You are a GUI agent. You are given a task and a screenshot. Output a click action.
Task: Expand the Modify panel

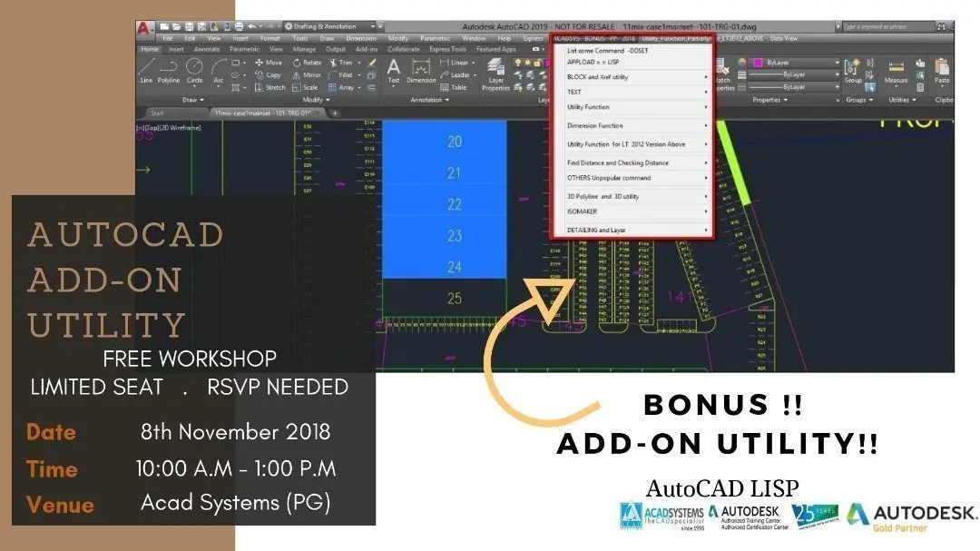(x=316, y=100)
